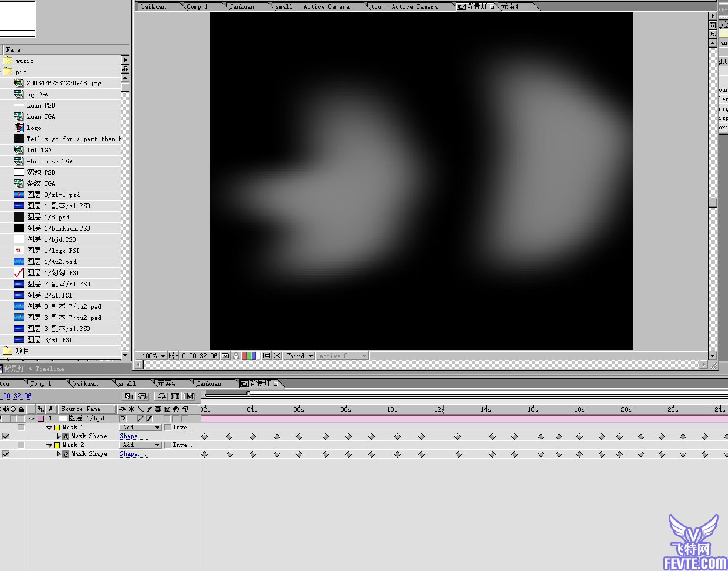
Task: Collapse layer 1 twirl-down arrow
Action: (x=32, y=419)
